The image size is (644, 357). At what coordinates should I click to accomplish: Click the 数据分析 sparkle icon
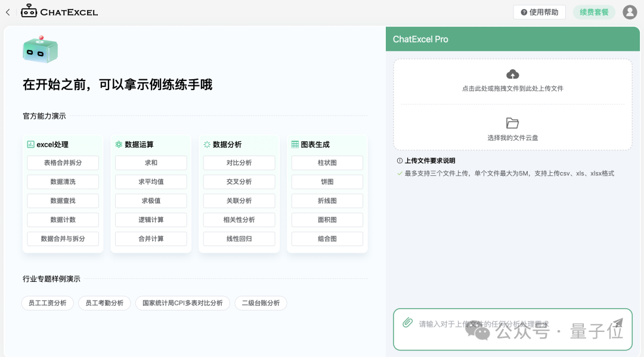point(207,144)
